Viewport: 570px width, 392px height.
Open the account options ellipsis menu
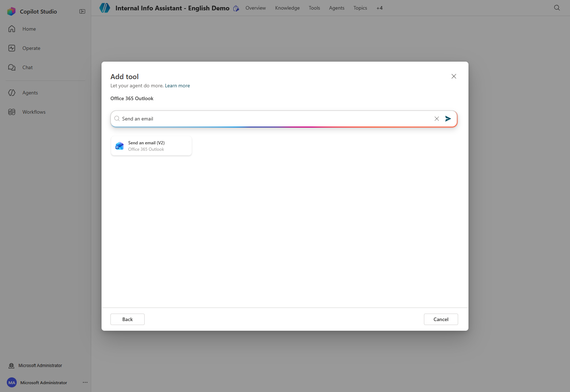click(x=85, y=382)
